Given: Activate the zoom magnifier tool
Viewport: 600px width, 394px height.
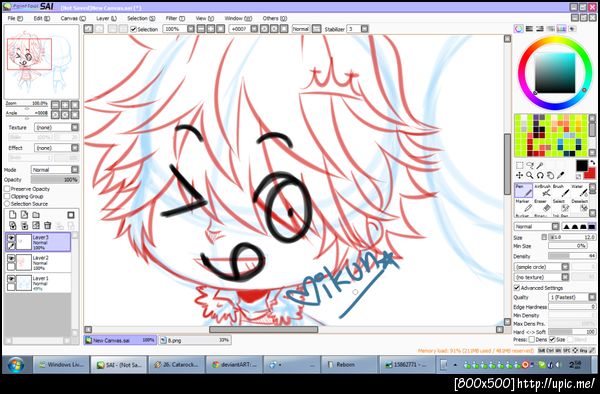Looking at the screenshot, I should pyautogui.click(x=530, y=175).
